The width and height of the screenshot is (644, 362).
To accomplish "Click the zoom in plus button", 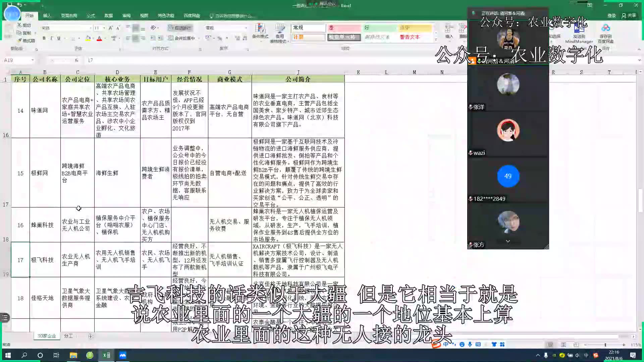I will [x=624, y=345].
